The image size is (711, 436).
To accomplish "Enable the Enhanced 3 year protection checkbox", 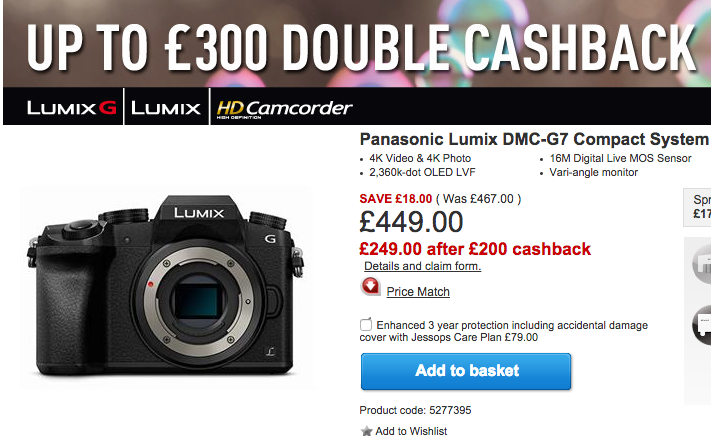I will tap(366, 325).
